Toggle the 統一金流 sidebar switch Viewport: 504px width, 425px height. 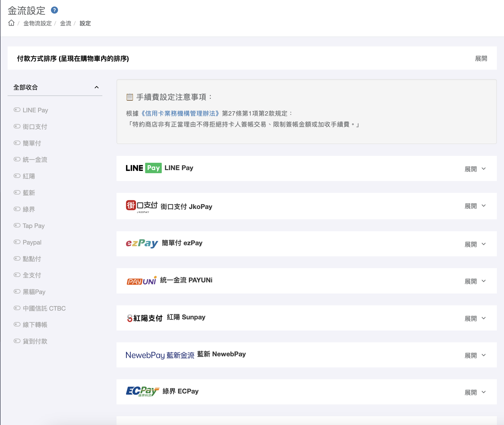click(17, 159)
